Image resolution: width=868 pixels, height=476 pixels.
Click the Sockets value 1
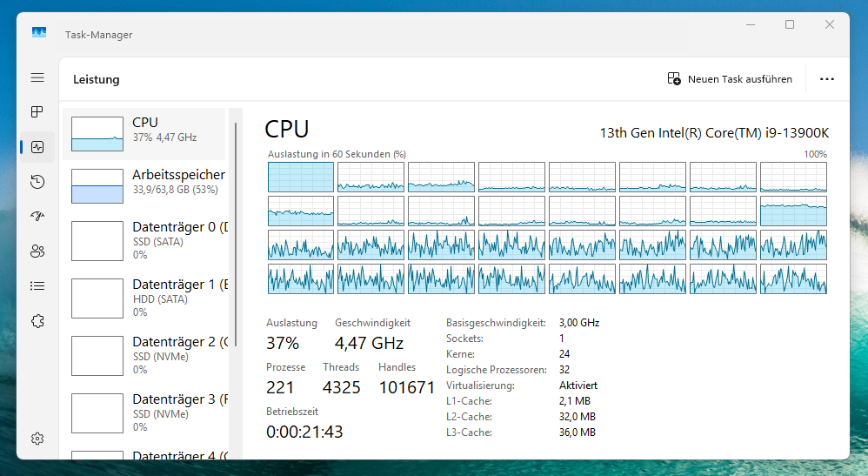[x=562, y=338]
